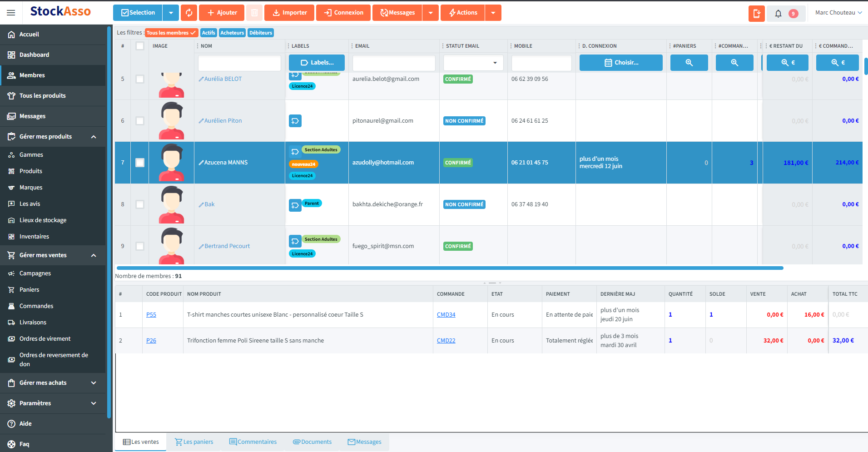
Task: Click the #PANIERS search magnifier button
Action: coord(689,63)
